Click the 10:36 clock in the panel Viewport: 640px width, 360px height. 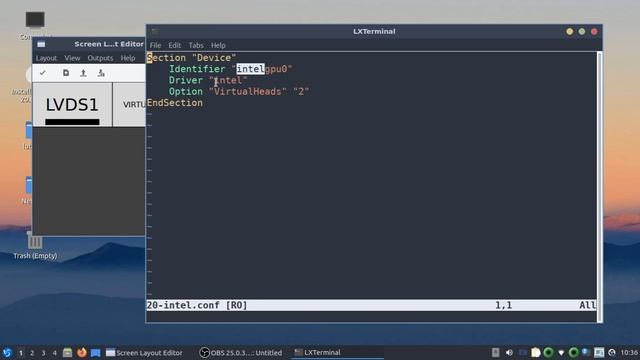point(629,353)
